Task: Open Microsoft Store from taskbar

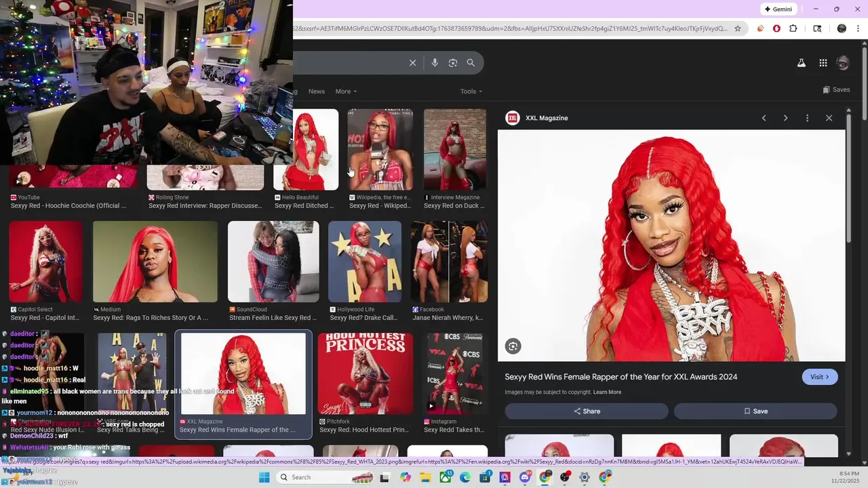Action: pos(485,477)
